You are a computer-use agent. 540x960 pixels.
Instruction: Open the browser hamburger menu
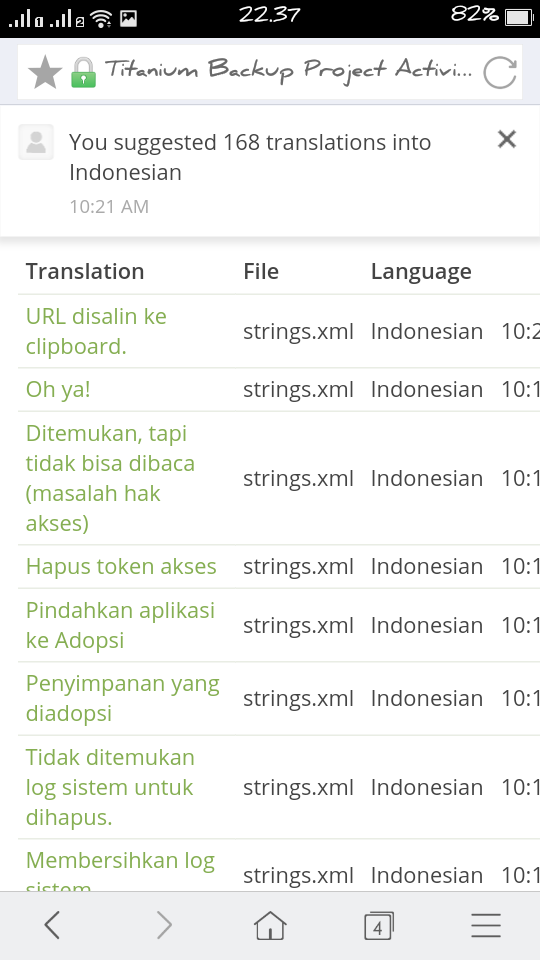point(486,925)
